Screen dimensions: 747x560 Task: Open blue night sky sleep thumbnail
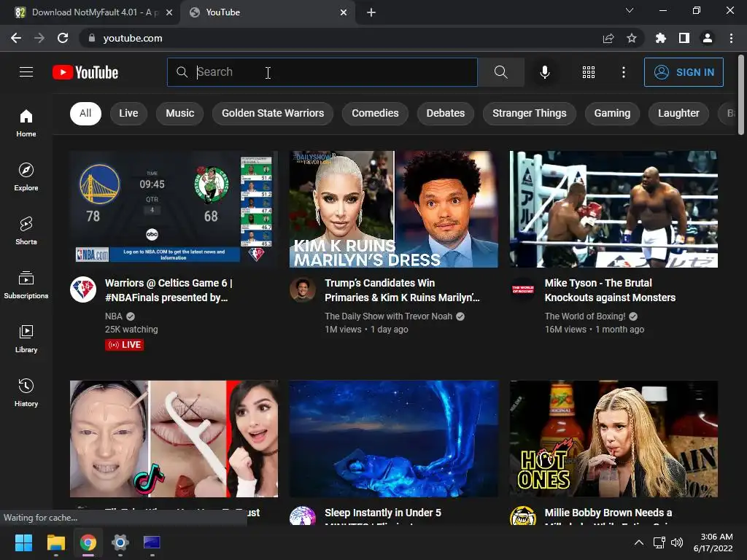(393, 438)
